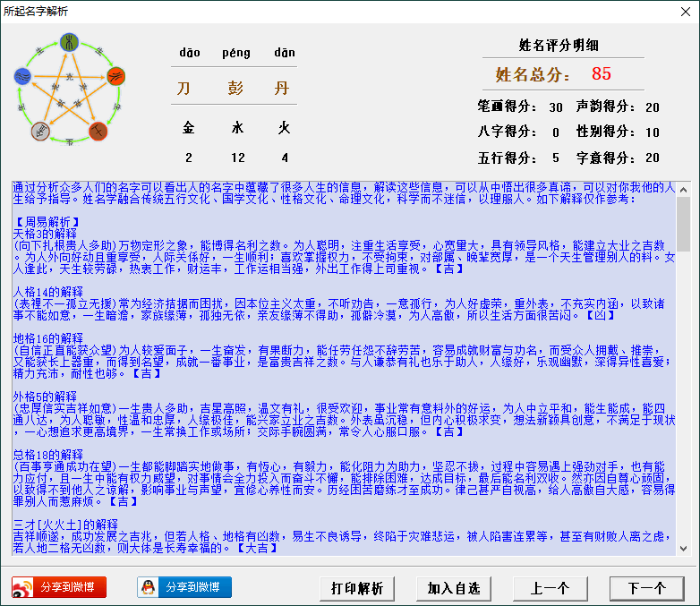Click the QQ penguin icon on blue button
Viewport: 700px width, 606px height.
point(149,587)
